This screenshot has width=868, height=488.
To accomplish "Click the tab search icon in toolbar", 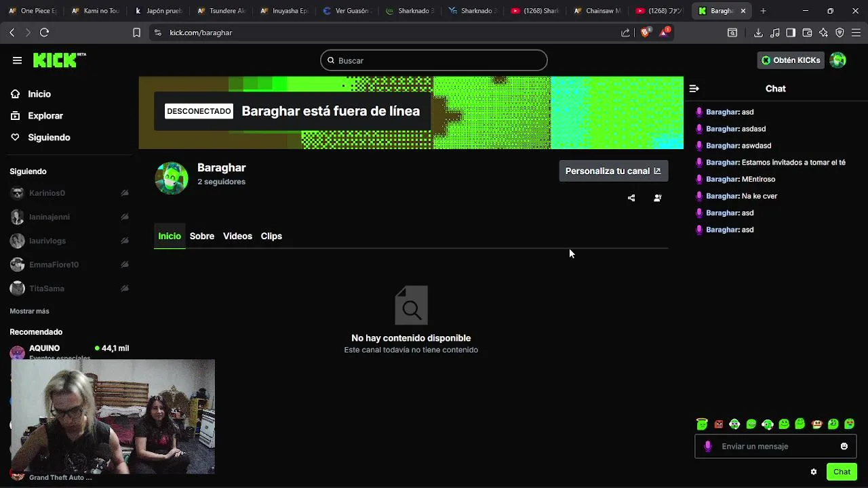I will [x=732, y=33].
